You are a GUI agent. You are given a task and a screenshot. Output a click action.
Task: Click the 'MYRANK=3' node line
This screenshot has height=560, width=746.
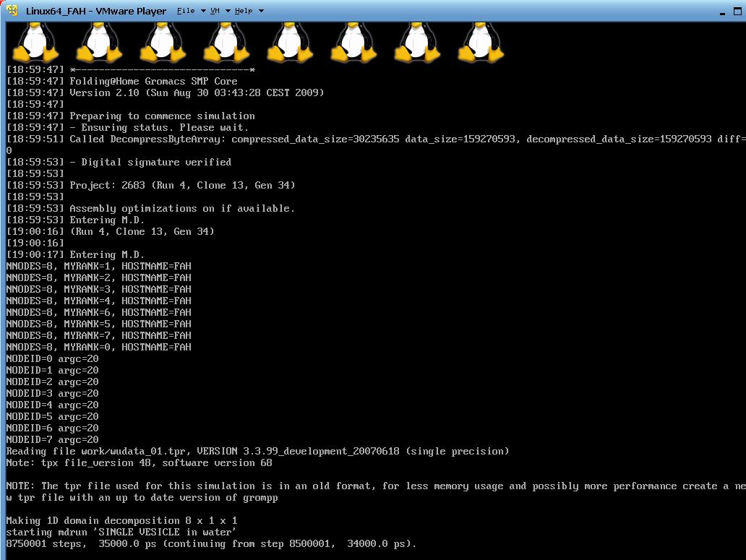click(x=99, y=290)
